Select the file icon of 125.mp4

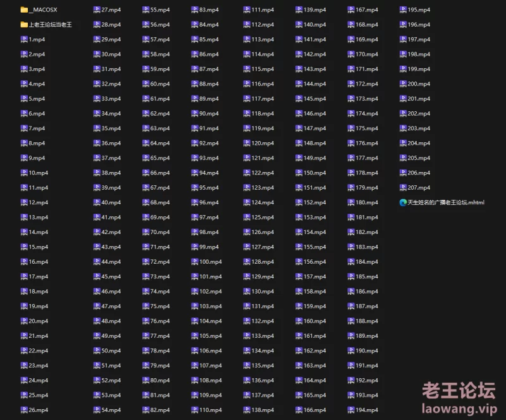[x=247, y=217]
